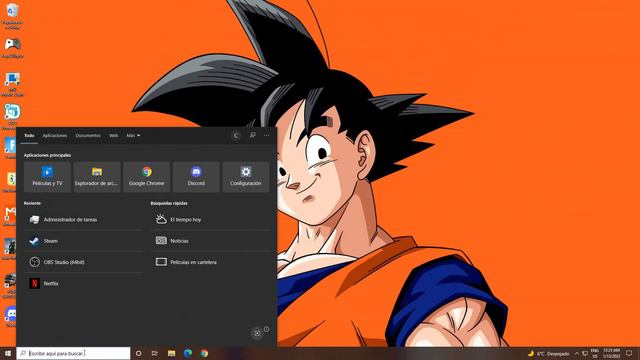
Task: Open OBS Studio (64bit) from recent
Action: (83, 262)
